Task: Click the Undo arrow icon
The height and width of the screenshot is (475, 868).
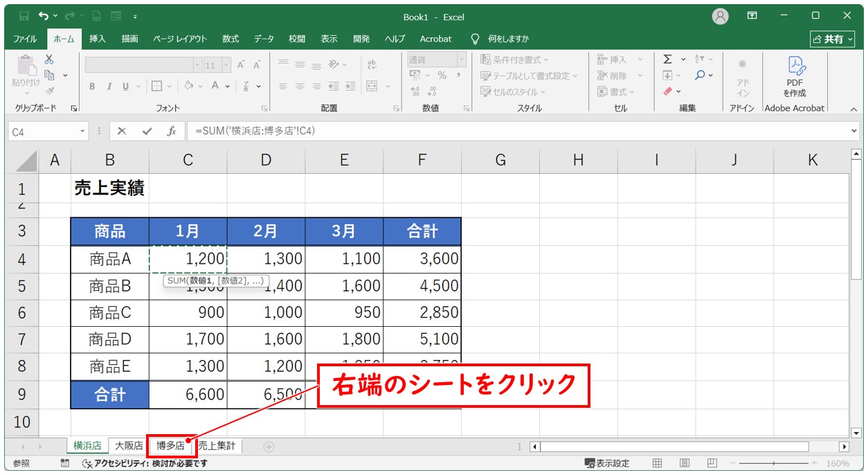Action: point(44,15)
